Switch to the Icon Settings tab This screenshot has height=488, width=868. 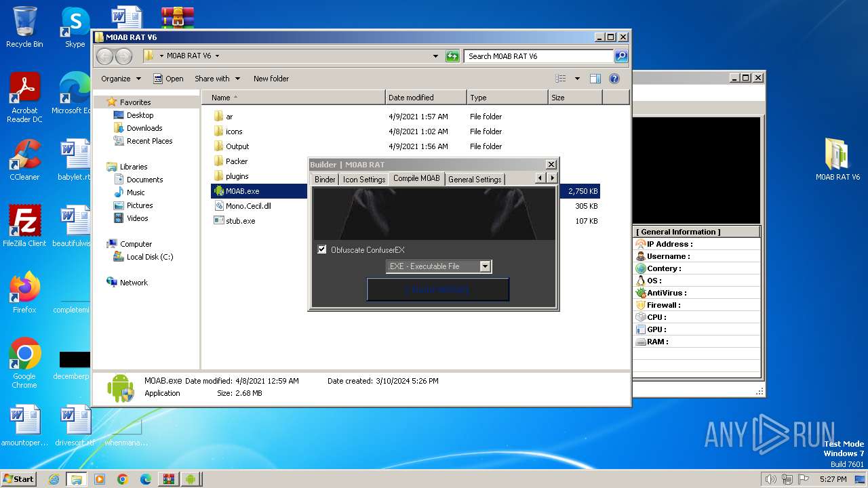[363, 179]
